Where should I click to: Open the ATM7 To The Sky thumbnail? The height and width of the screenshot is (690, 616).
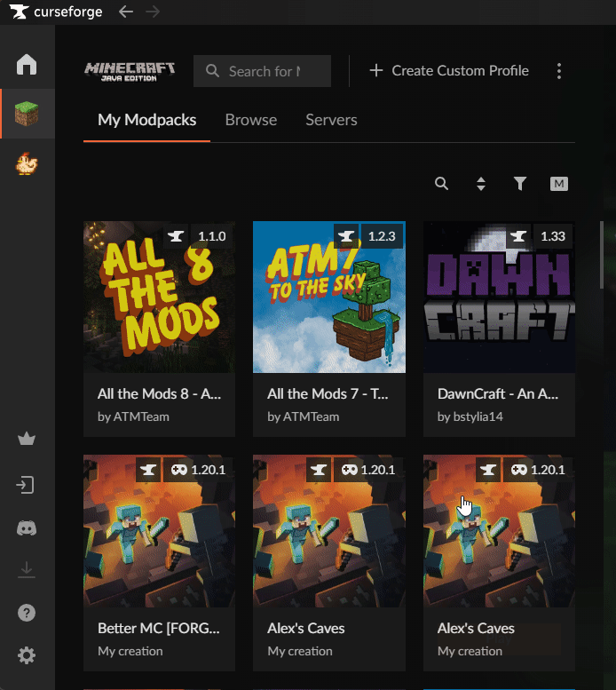click(329, 297)
